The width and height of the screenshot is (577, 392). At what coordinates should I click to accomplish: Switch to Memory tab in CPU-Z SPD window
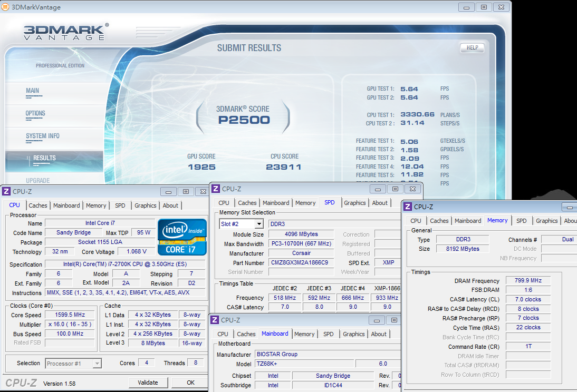click(305, 203)
